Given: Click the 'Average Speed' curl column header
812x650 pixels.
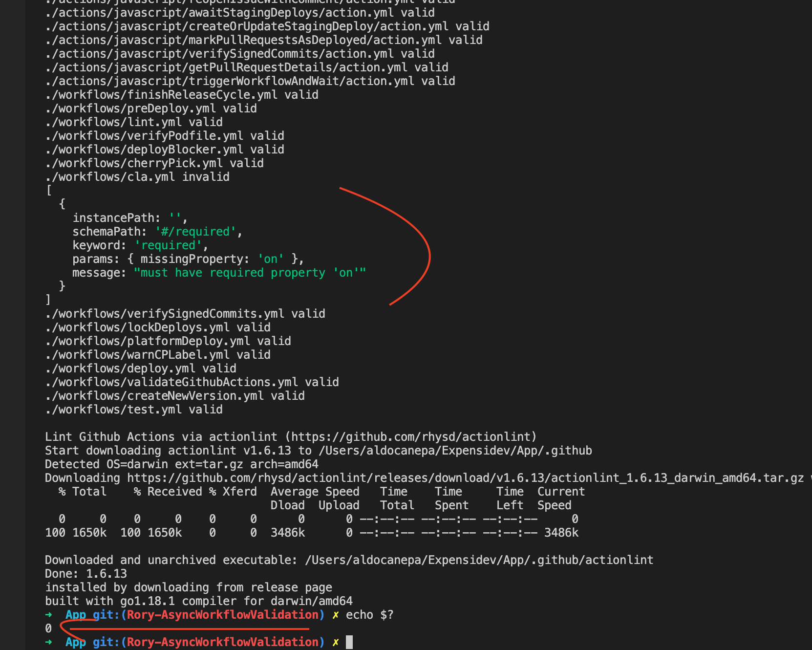Looking at the screenshot, I should pyautogui.click(x=315, y=492).
